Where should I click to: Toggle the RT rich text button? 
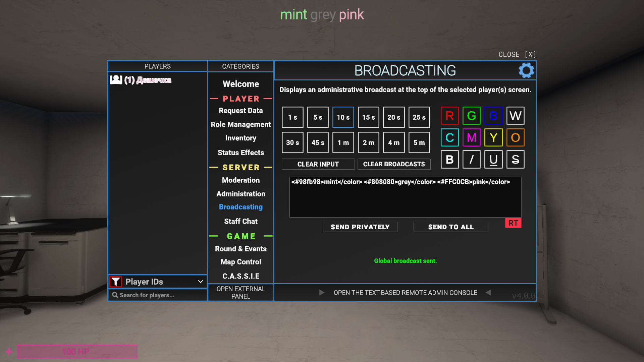(x=513, y=223)
